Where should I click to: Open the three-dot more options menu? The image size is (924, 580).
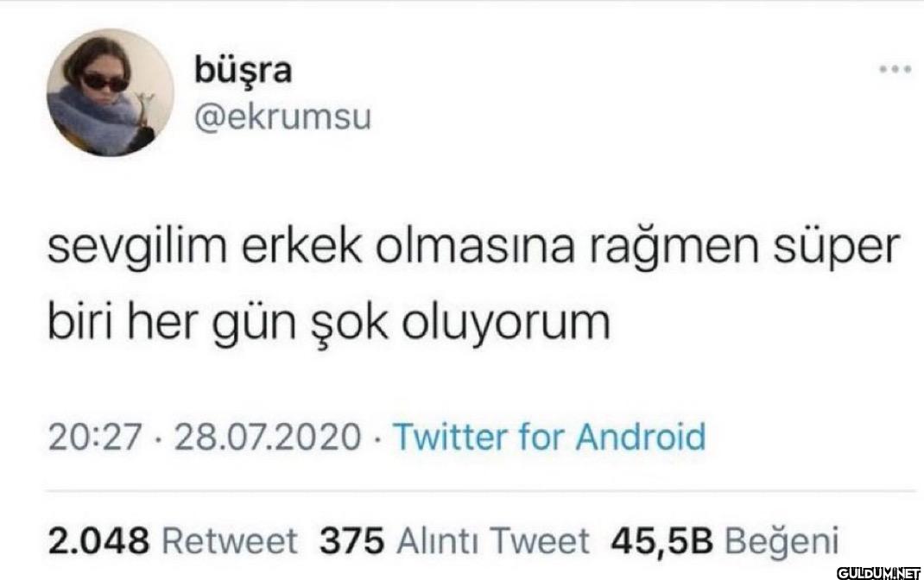click(896, 70)
